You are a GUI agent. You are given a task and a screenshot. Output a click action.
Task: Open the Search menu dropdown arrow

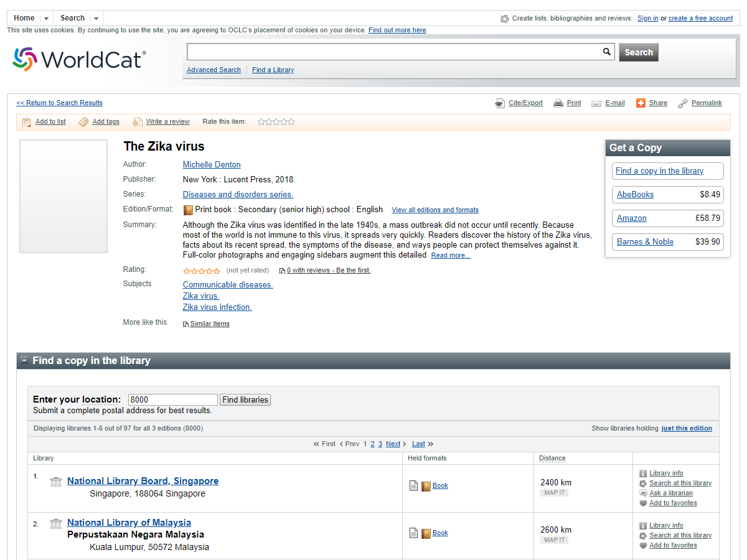coord(96,19)
